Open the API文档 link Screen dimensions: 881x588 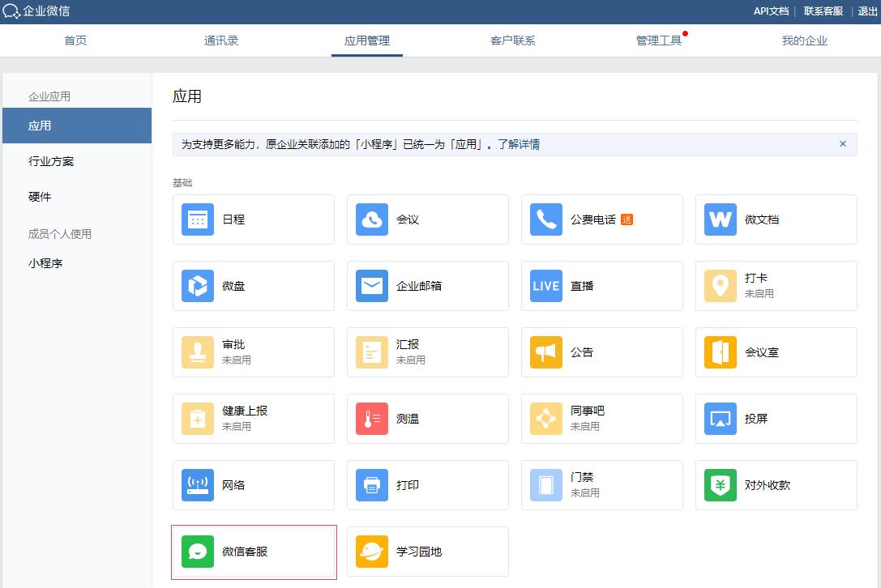point(771,11)
